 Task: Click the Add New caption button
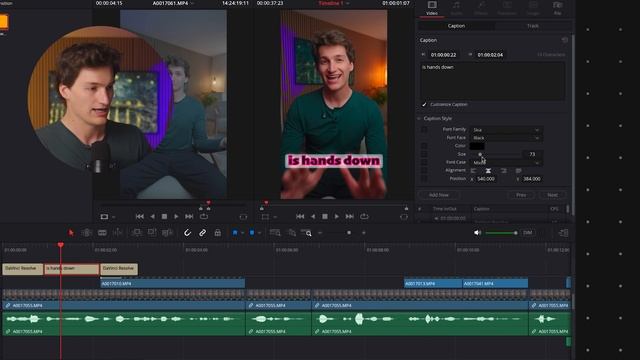pos(439,195)
